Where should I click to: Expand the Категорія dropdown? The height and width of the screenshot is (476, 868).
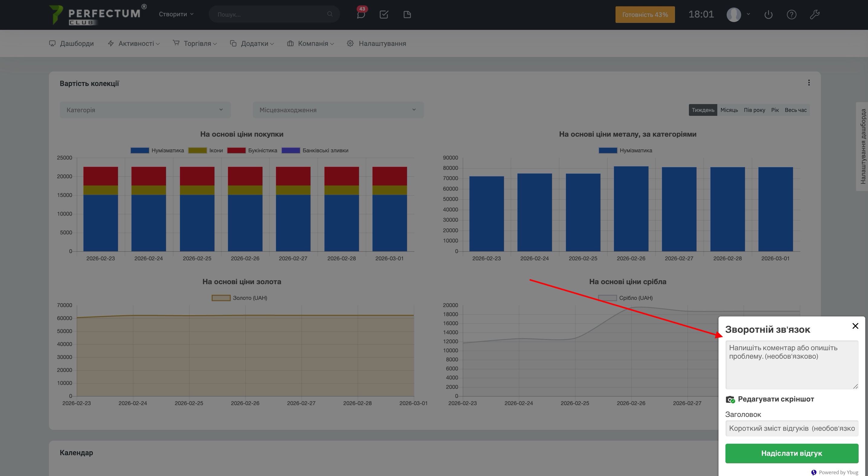click(145, 110)
